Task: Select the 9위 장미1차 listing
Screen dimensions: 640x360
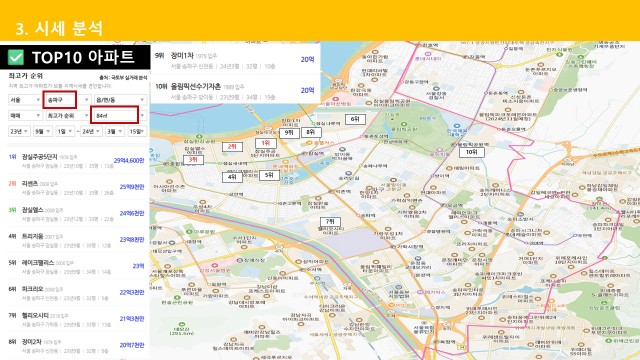Action: (235, 60)
